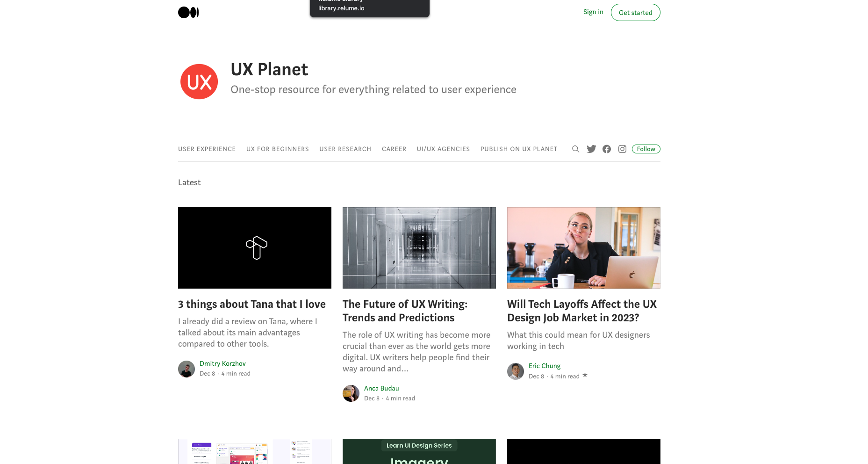The image size is (868, 464).
Task: Open UX Planet's Instagram icon
Action: click(x=622, y=149)
